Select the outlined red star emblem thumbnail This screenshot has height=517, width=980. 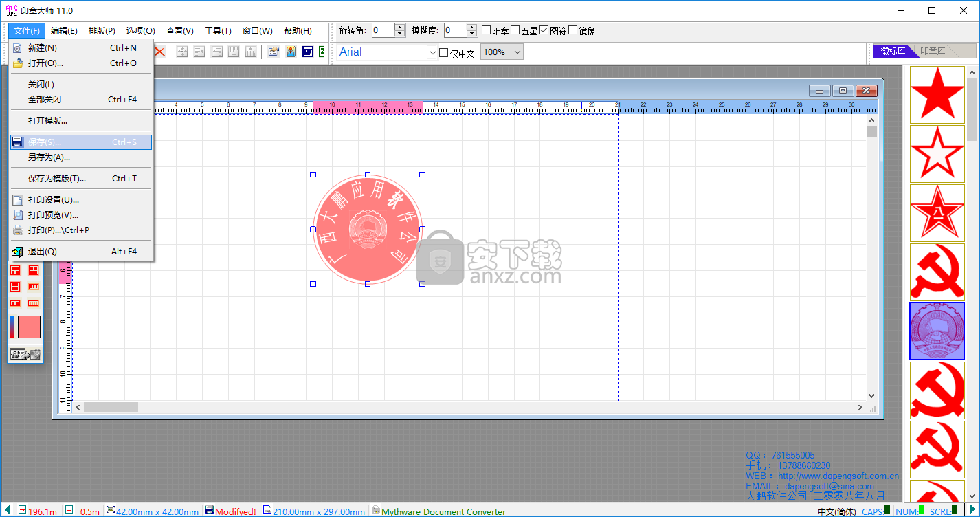(x=937, y=153)
